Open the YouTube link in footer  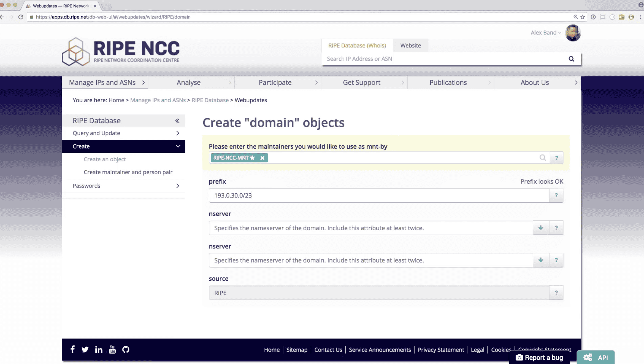112,349
